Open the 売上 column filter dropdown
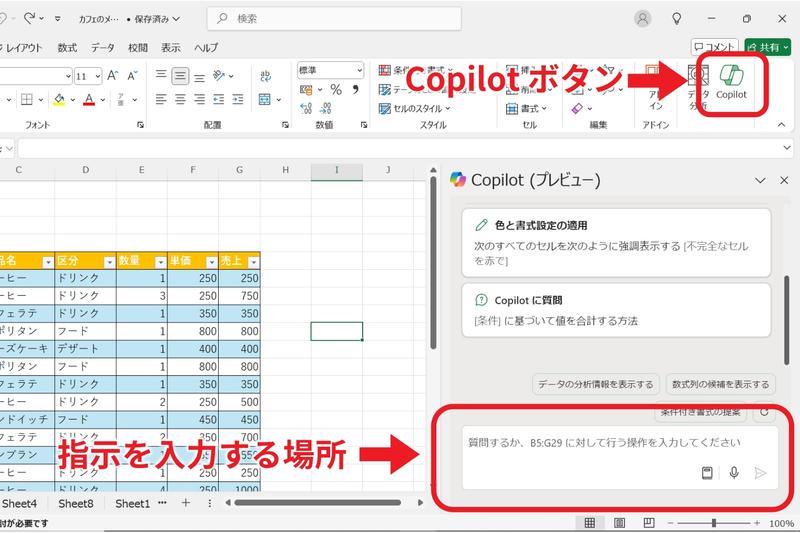The image size is (800, 533). click(254, 262)
